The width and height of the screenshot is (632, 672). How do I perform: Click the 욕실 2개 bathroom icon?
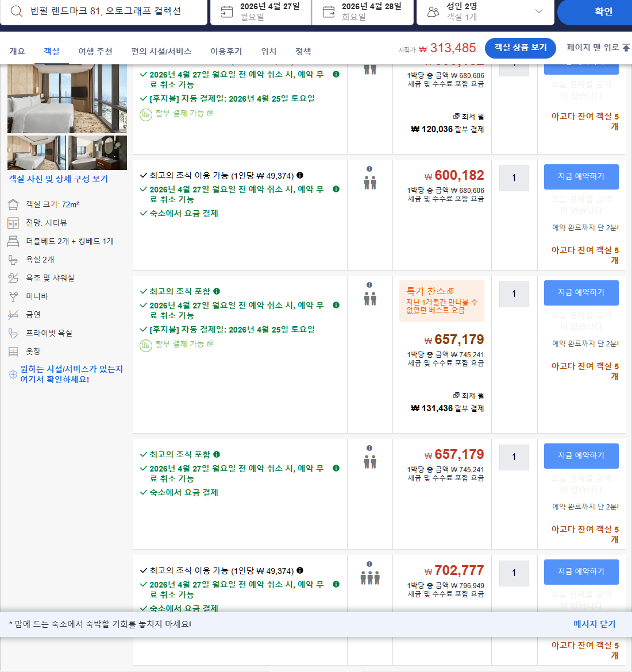coord(13,260)
